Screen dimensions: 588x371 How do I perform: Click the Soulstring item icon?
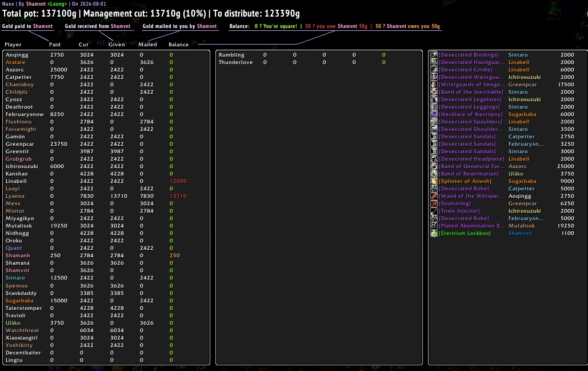point(434,204)
